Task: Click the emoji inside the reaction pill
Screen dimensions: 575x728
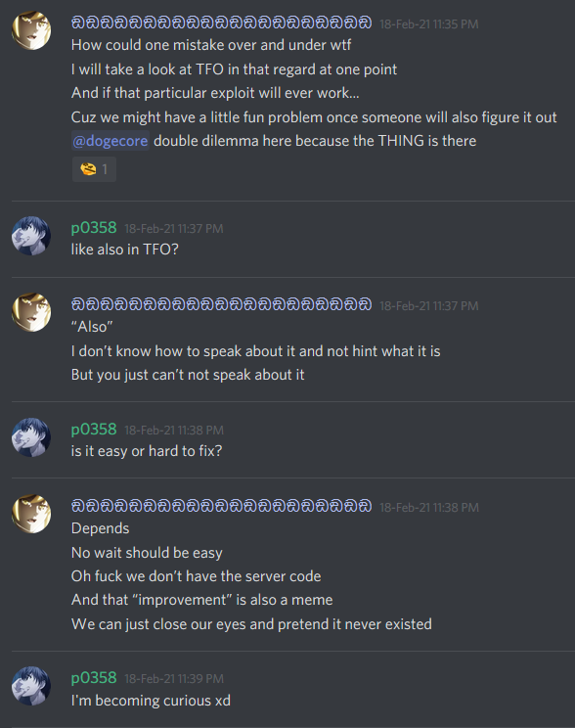Action: (x=88, y=169)
